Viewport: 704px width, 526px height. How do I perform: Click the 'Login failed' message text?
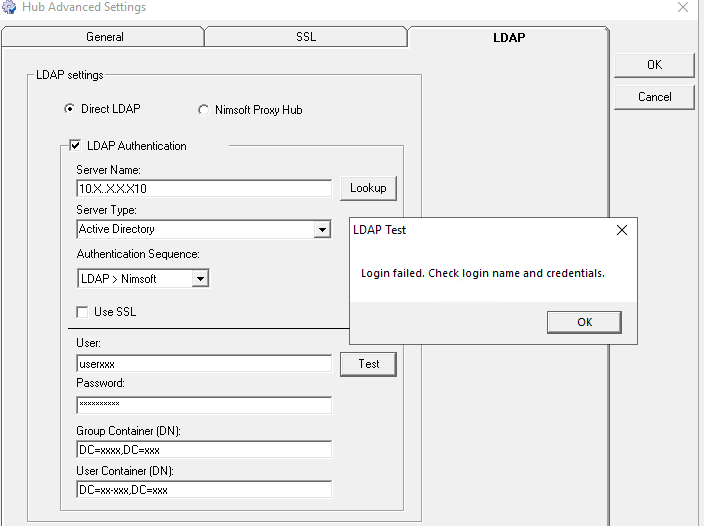(483, 273)
